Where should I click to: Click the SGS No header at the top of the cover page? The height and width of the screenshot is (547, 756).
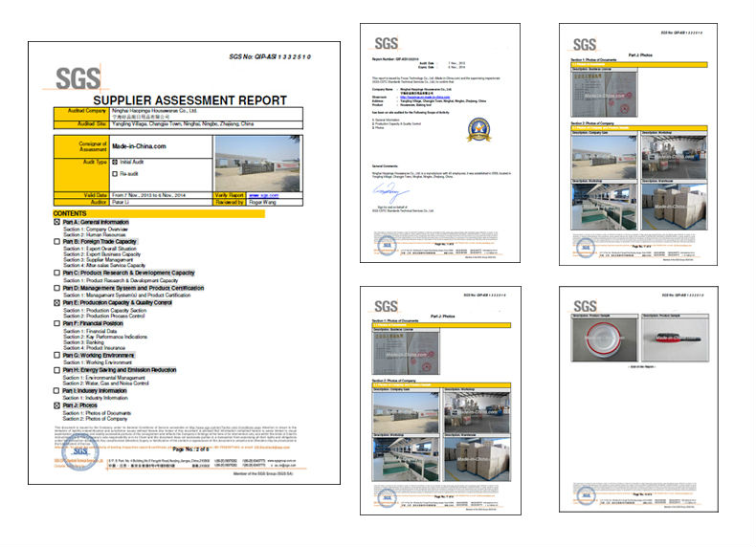coord(270,56)
